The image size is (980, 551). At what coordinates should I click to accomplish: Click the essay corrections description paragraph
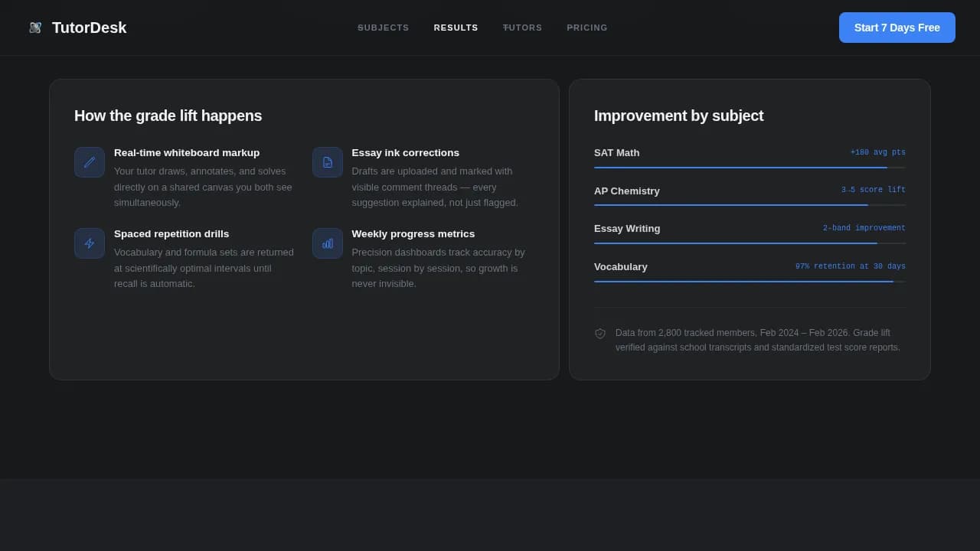[x=435, y=187]
